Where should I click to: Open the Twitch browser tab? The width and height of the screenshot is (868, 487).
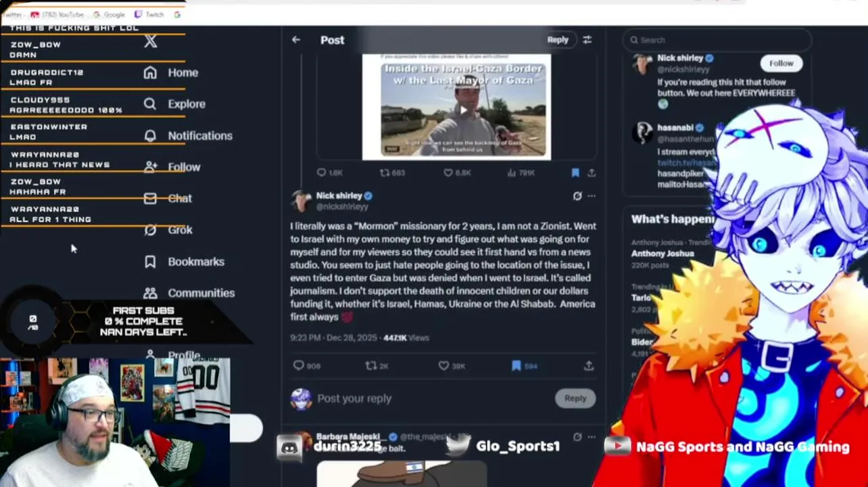[150, 14]
